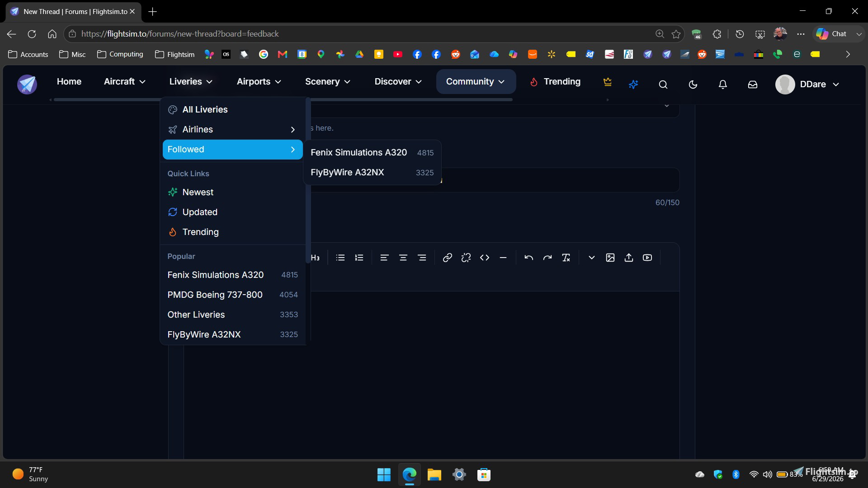Viewport: 868px width, 488px height.
Task: Insert an image in the editor
Action: pos(610,258)
